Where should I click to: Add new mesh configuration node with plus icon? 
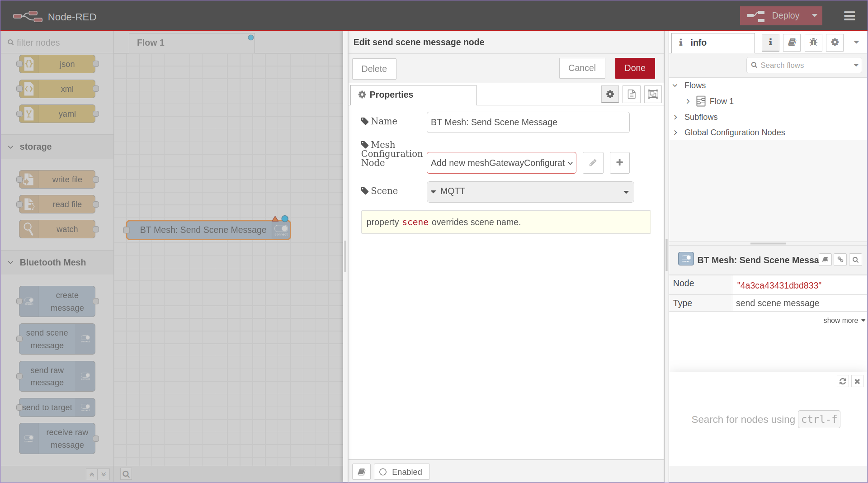619,163
